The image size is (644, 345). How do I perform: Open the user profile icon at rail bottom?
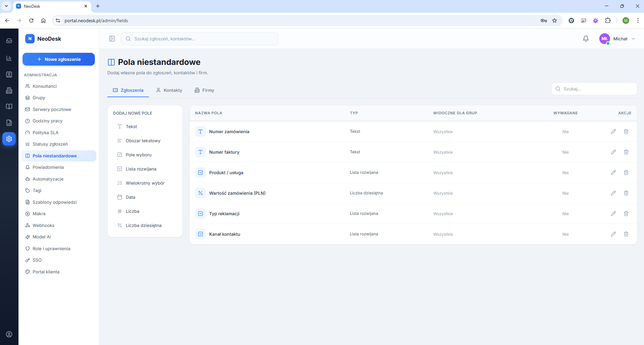coord(9,334)
